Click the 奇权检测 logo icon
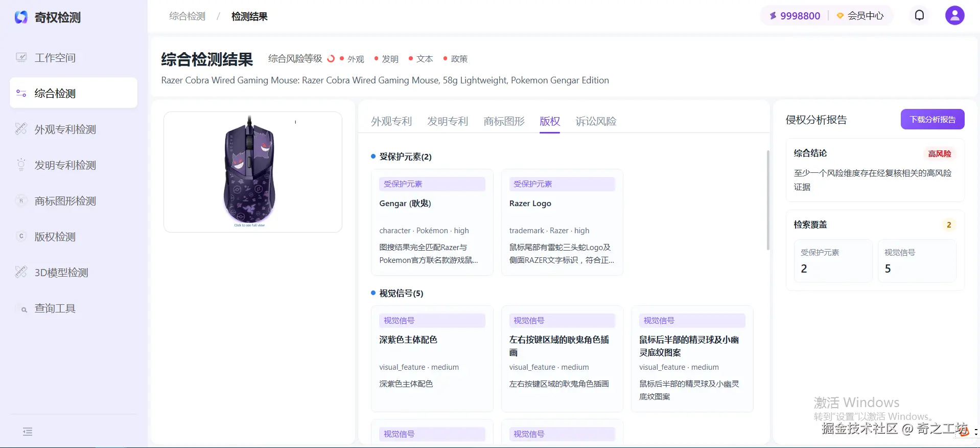 tap(21, 17)
